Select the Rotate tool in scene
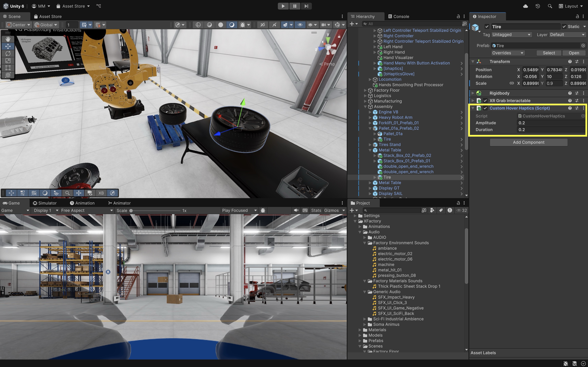Viewport: 588px width, 367px height. 8,53
